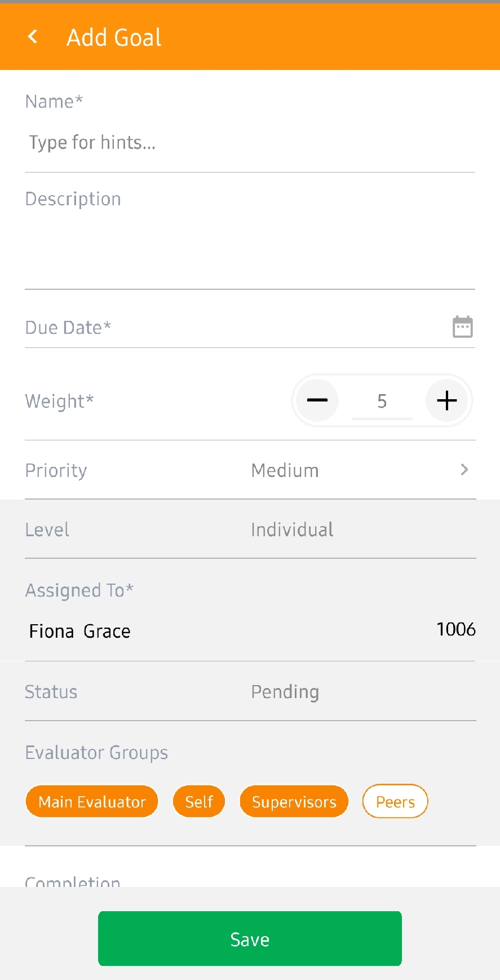
Task: Save the new goal
Action: (x=250, y=939)
